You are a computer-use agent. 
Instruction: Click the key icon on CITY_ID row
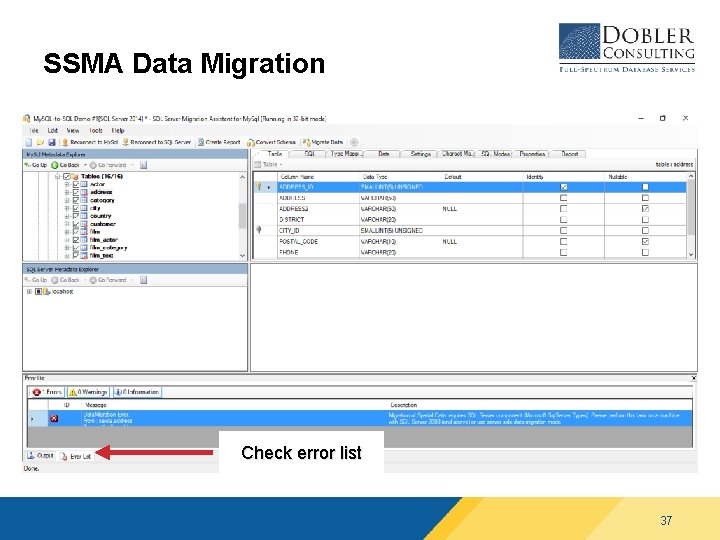[259, 230]
